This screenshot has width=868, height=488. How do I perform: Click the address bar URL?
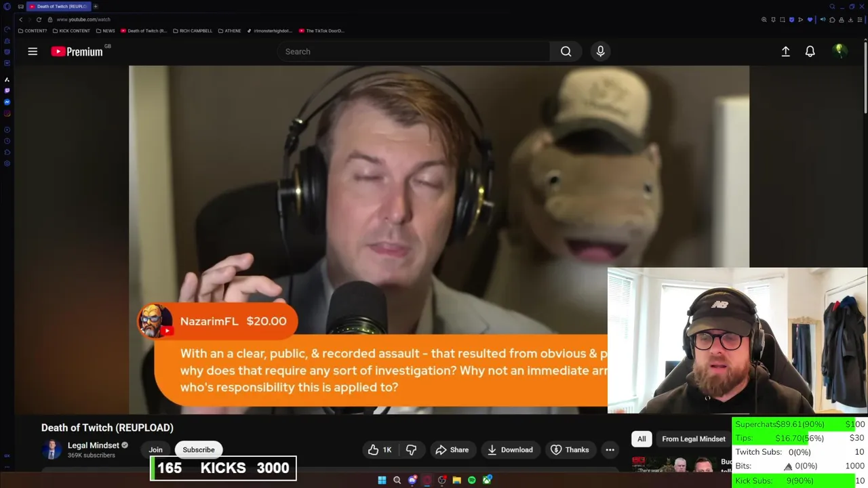click(84, 20)
